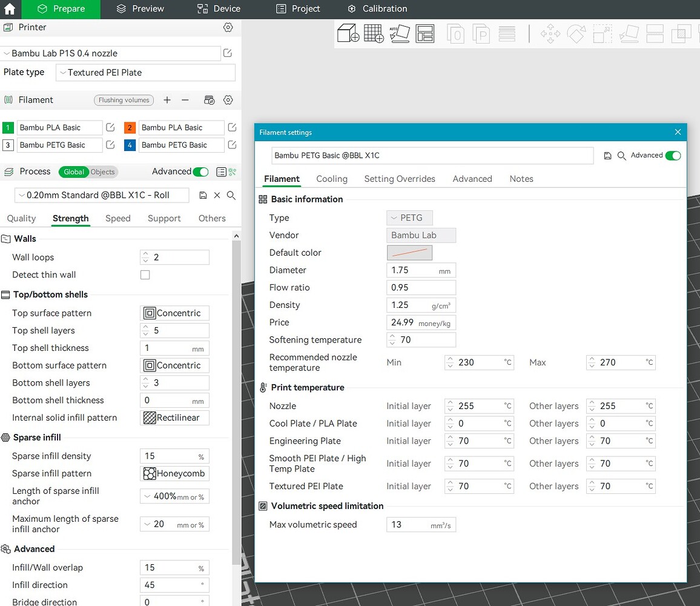
Task: Toggle Advanced mode in Process panel
Action: point(201,171)
